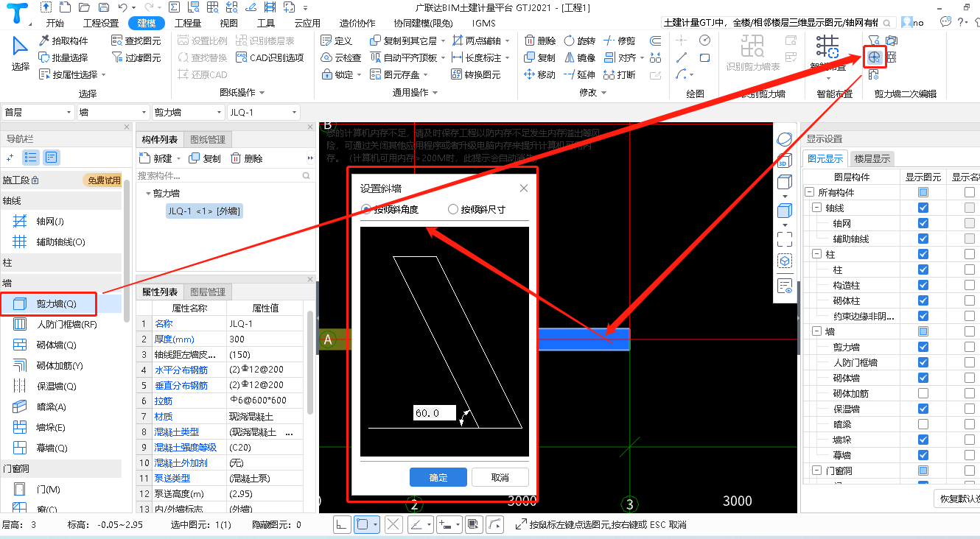Click 删除 delete tool in modify group

pyautogui.click(x=540, y=40)
